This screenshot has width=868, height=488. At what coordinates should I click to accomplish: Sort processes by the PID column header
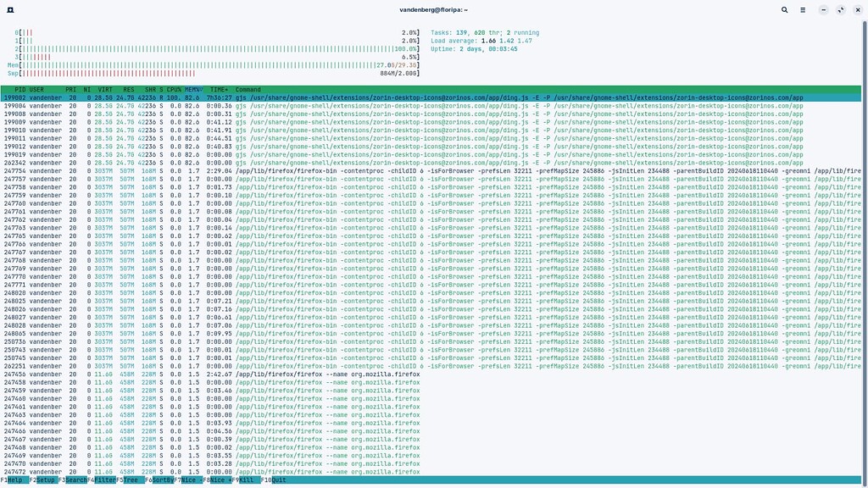tap(19, 89)
